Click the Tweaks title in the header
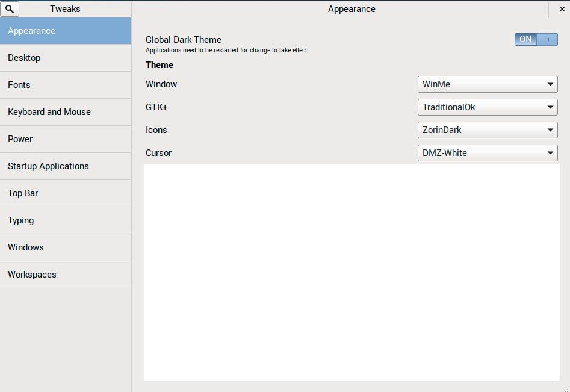 pos(65,9)
